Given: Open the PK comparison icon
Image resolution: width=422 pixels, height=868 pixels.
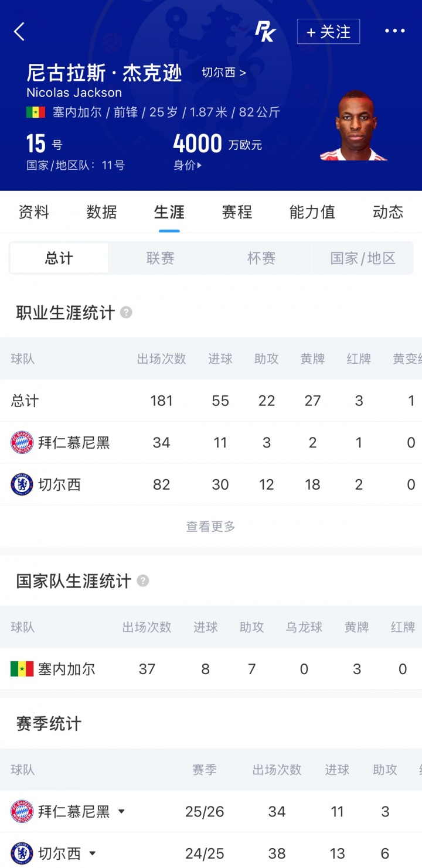Looking at the screenshot, I should [265, 32].
